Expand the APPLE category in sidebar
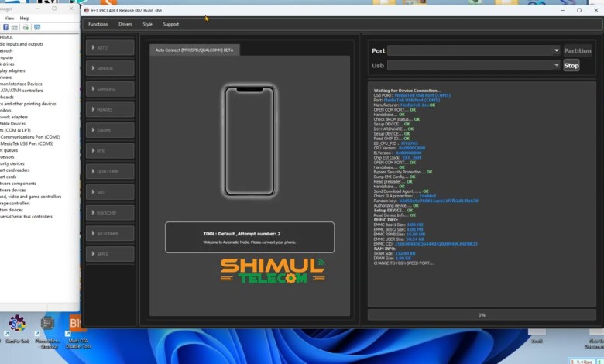The width and height of the screenshot is (604, 364). pos(110,254)
